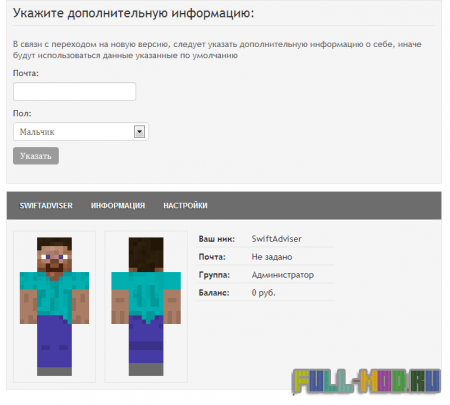Switch to the НАСТРОЙКИ tab
Screen dimensions: 450x405
tap(185, 205)
